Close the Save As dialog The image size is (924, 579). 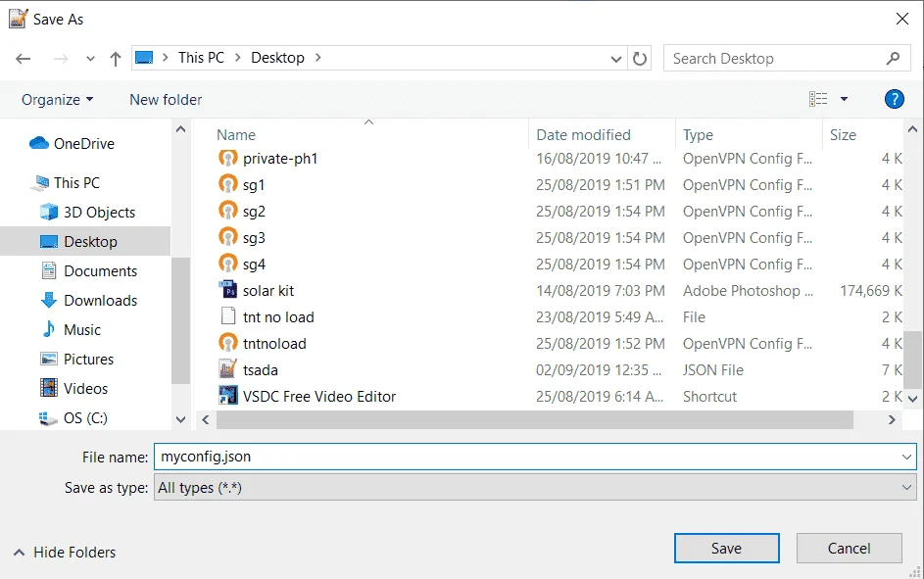902,19
